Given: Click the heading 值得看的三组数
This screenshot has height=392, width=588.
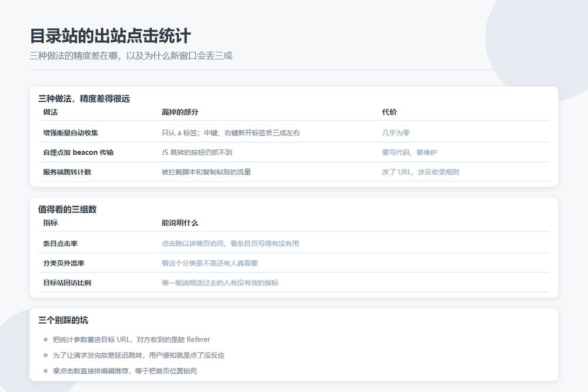Looking at the screenshot, I should coord(67,209).
